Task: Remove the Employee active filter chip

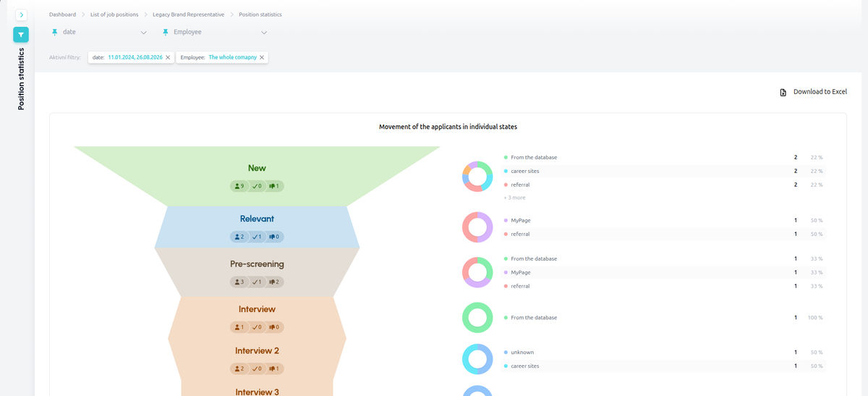Action: coord(262,57)
